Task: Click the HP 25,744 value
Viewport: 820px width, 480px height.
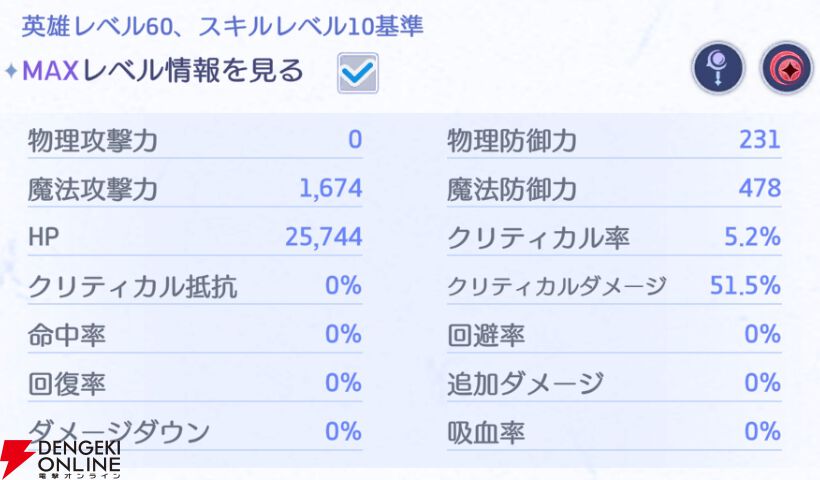Action: [324, 237]
